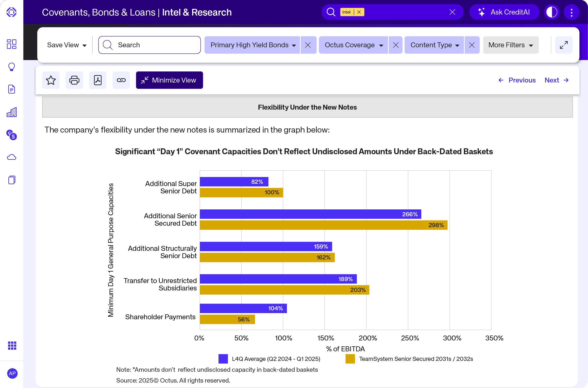Remove the Intel search tag
Viewport: 588px width, 388px height.
(359, 12)
